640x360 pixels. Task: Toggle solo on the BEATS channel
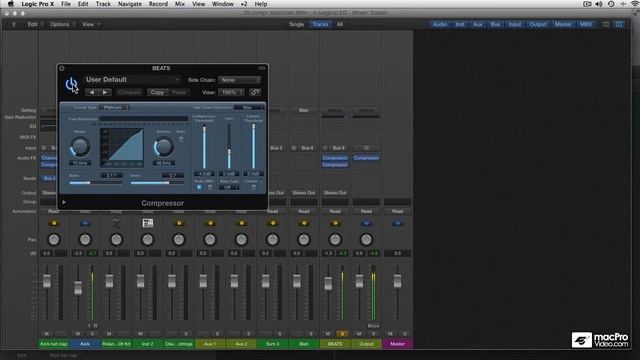342,334
